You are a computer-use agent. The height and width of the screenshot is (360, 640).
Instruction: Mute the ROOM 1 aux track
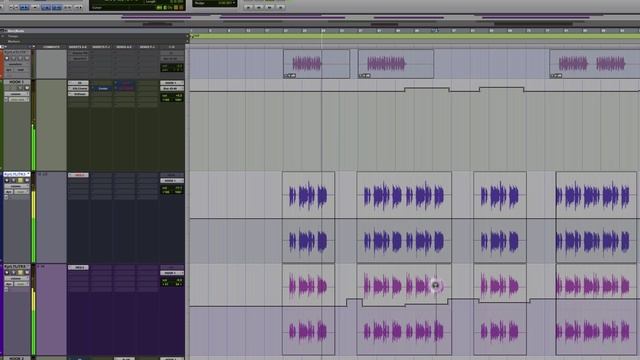point(27,88)
